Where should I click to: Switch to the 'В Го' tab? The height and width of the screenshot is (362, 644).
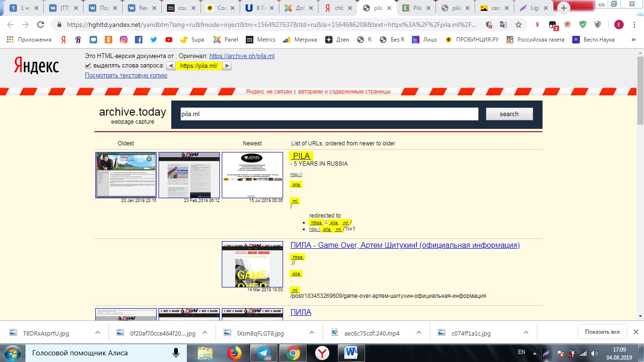coord(259,8)
